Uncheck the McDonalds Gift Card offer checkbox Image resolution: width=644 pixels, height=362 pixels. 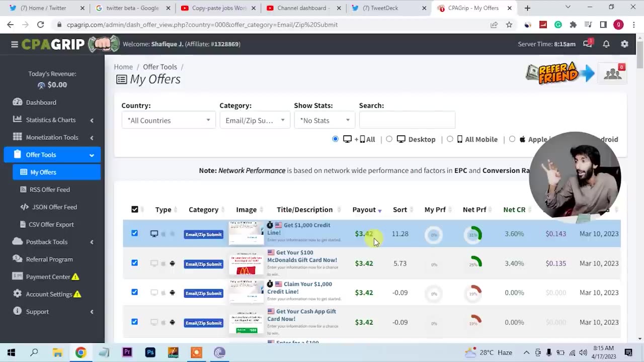tap(134, 262)
